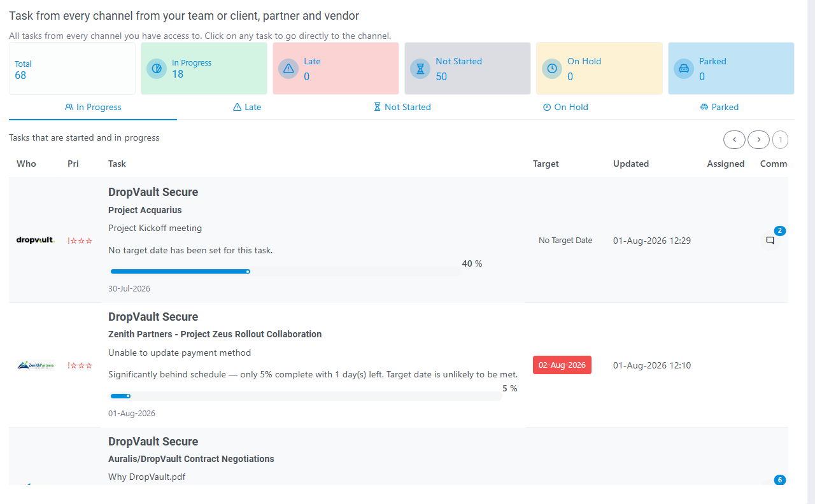The width and height of the screenshot is (815, 504).
Task: Click the Pri column header
Action: point(73,164)
